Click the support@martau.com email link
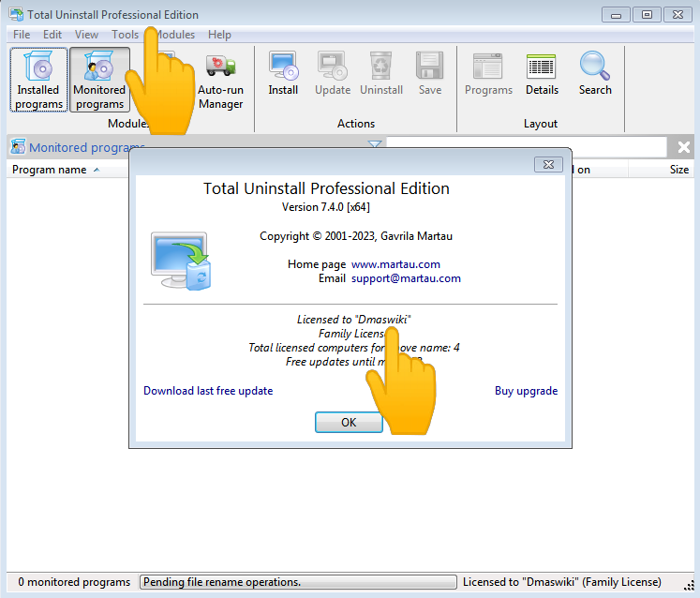Image resolution: width=700 pixels, height=598 pixels. [406, 278]
